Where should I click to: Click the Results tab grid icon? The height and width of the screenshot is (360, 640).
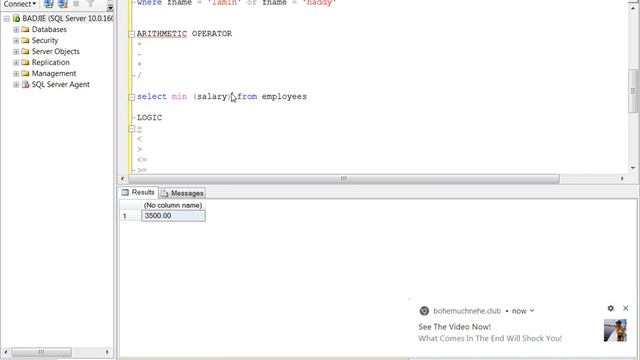125,192
